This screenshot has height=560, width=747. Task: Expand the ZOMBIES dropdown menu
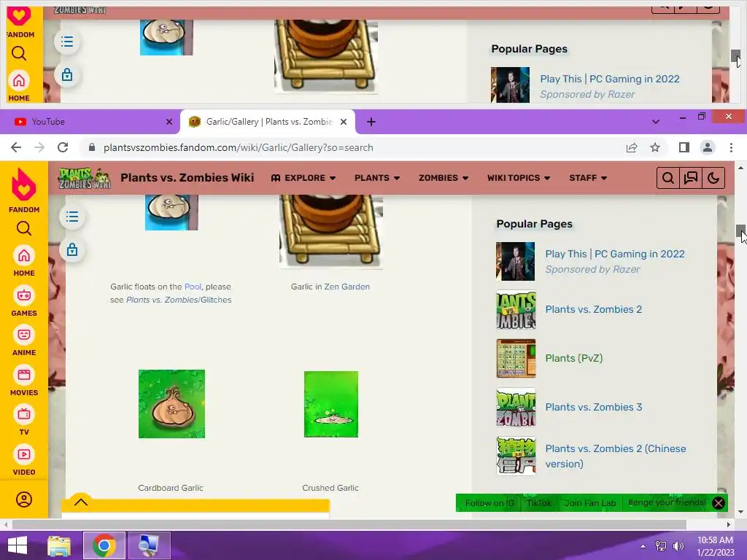443,178
